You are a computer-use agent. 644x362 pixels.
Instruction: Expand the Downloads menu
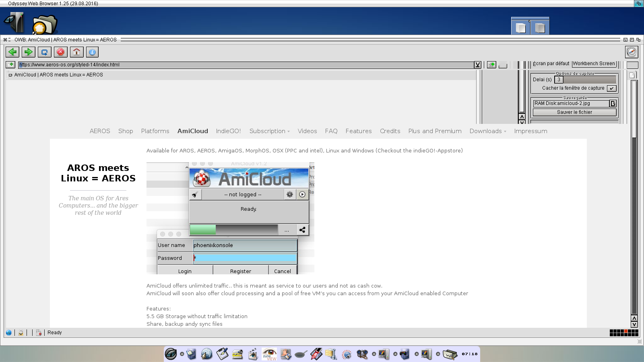coord(488,131)
